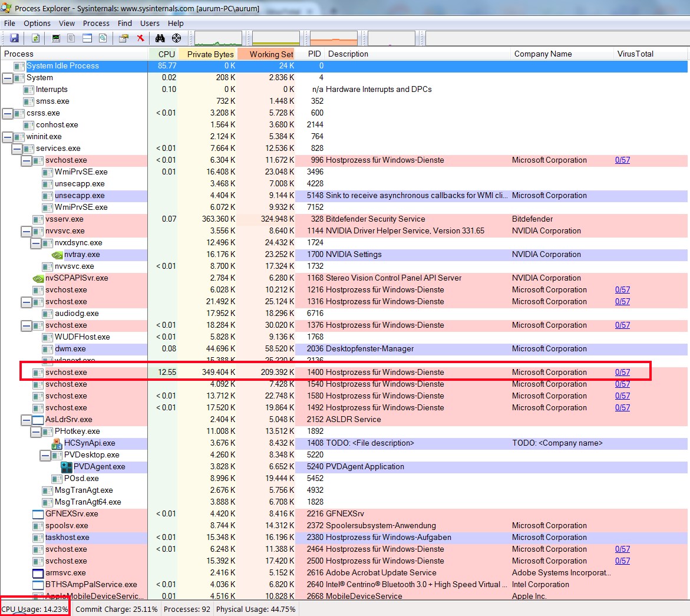This screenshot has height=616, width=690.
Task: Collapse the System process tree node
Action: 8,78
